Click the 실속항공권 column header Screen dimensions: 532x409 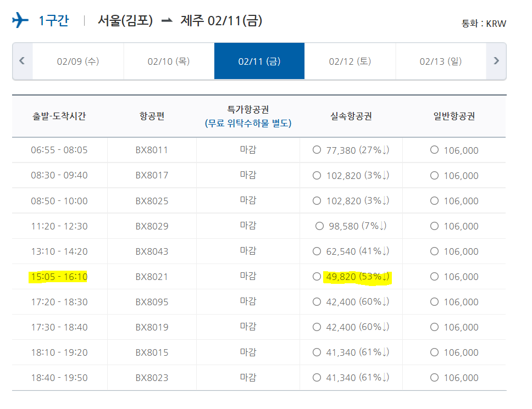point(351,116)
